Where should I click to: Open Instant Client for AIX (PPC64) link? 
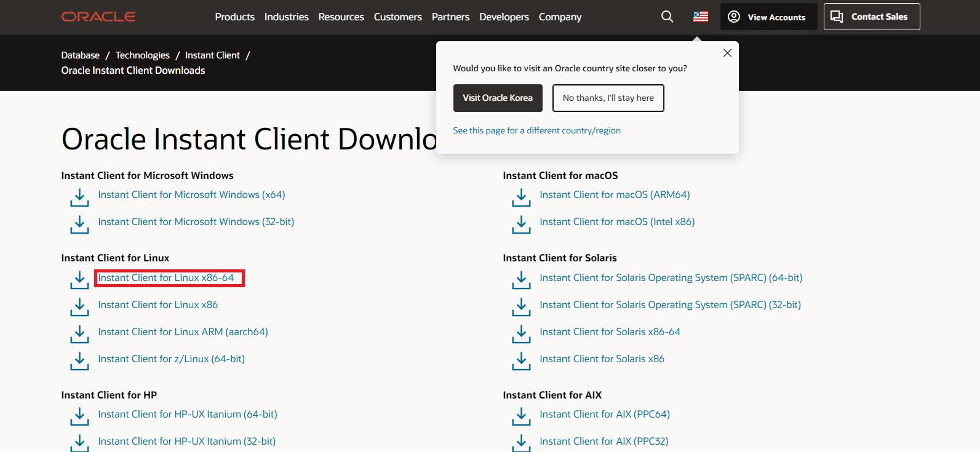click(605, 414)
